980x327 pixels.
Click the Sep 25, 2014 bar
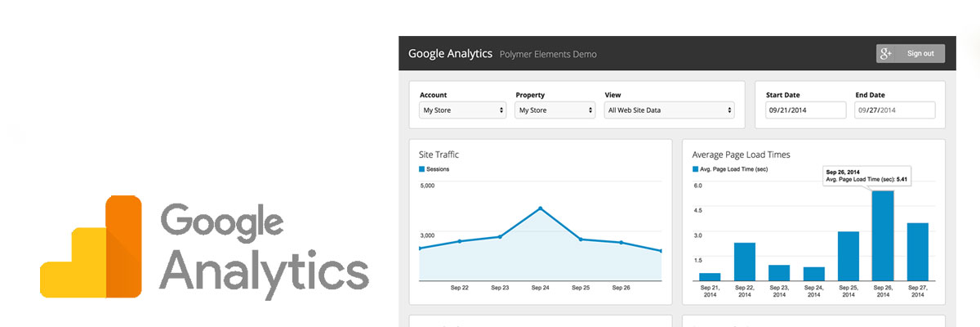click(x=849, y=257)
